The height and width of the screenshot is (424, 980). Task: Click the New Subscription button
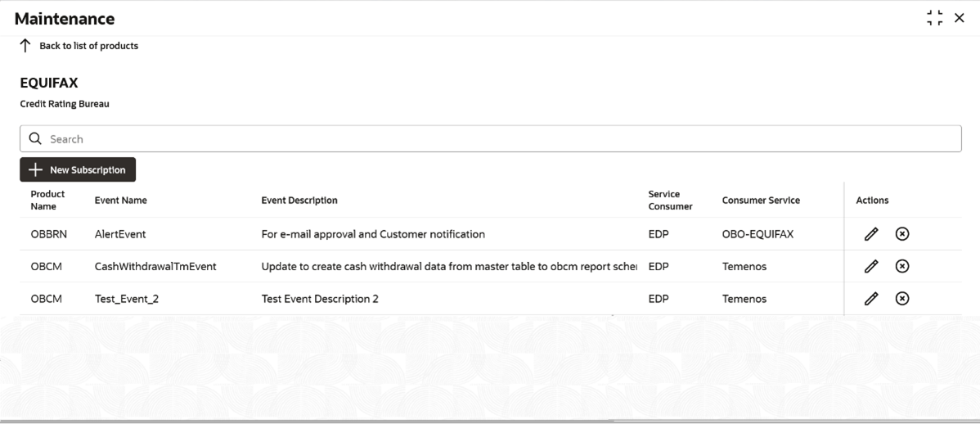click(x=78, y=169)
